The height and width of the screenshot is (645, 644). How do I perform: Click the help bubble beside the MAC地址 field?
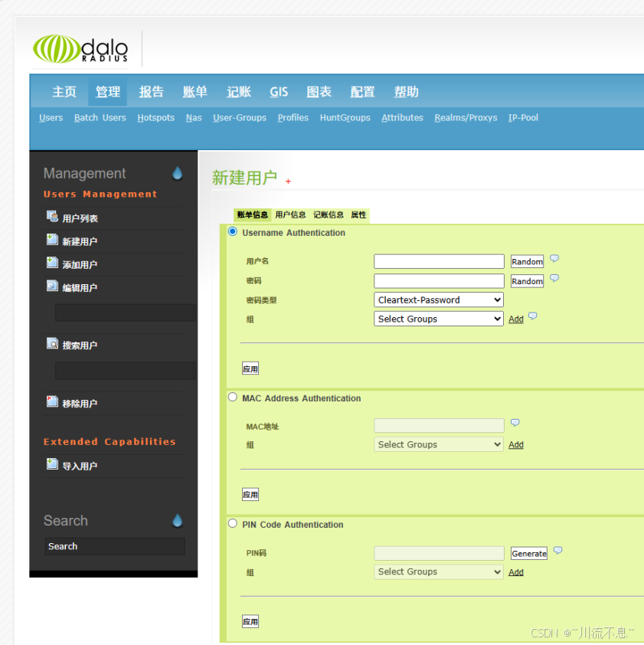click(x=515, y=422)
